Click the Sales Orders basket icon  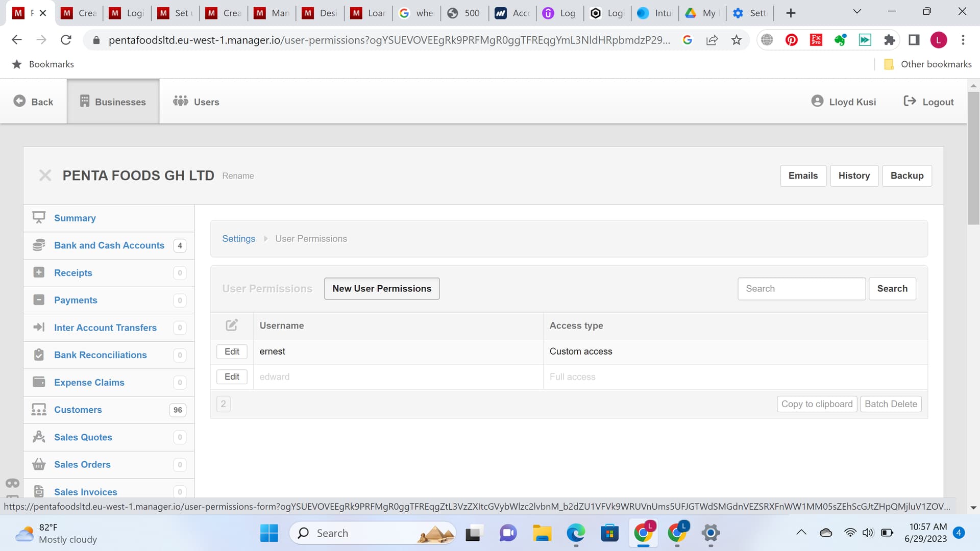tap(39, 464)
